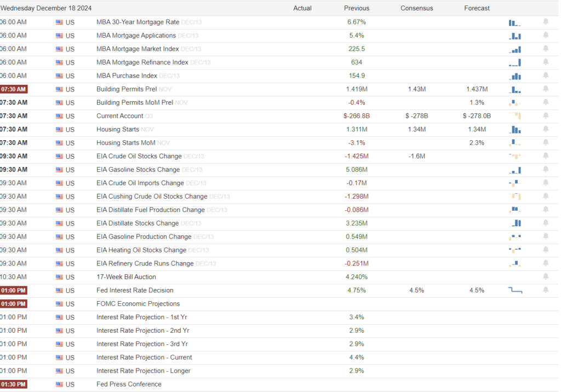
Task: Click the bar chart icon for EIA Distillate Stocks Change
Action: click(x=515, y=223)
